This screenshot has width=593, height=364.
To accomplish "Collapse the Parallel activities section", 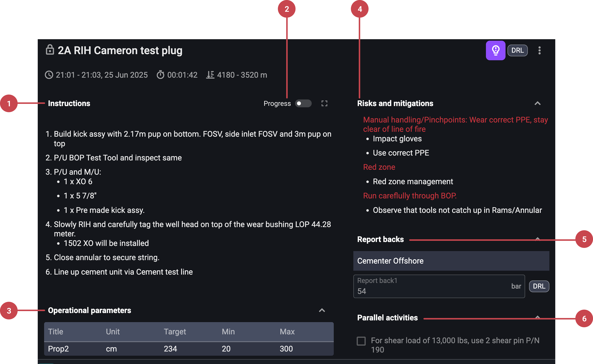I will pos(538,317).
